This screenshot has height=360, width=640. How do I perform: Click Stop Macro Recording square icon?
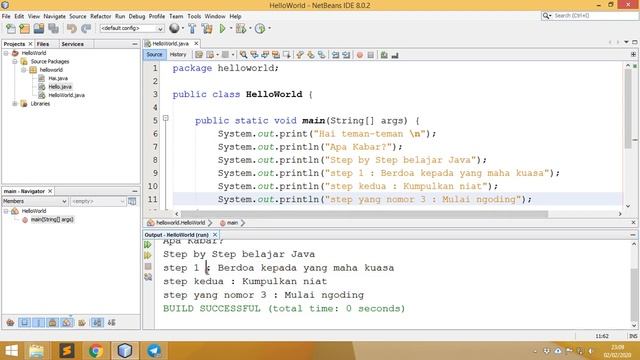[x=371, y=55]
